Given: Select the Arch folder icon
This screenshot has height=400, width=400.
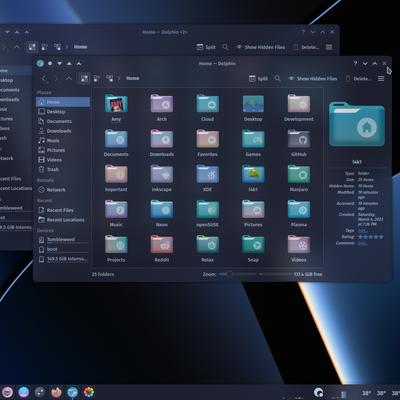Looking at the screenshot, I should tap(162, 104).
